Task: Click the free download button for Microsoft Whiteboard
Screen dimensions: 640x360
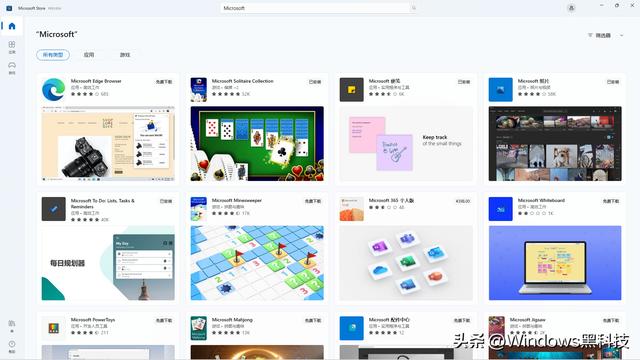Action: [611, 201]
